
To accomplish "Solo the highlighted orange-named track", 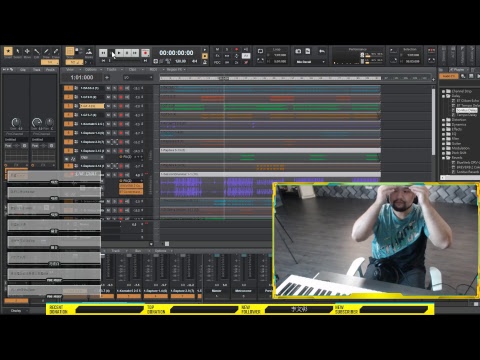I will click(x=114, y=106).
